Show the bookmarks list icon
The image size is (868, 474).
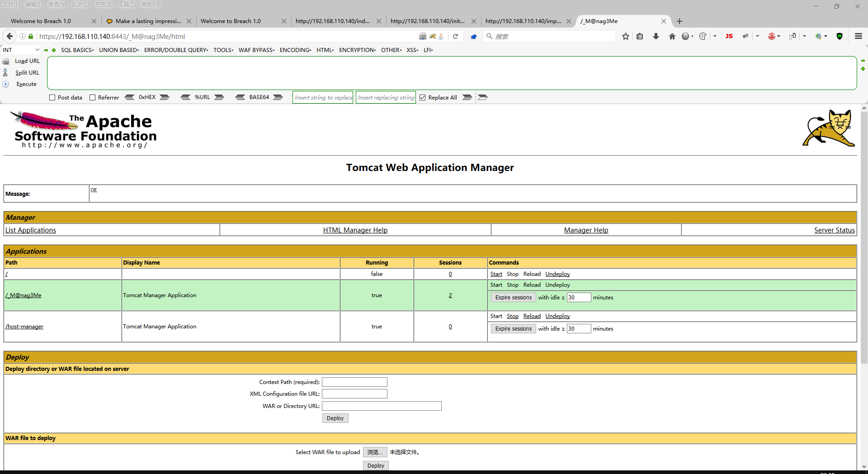[x=640, y=36]
